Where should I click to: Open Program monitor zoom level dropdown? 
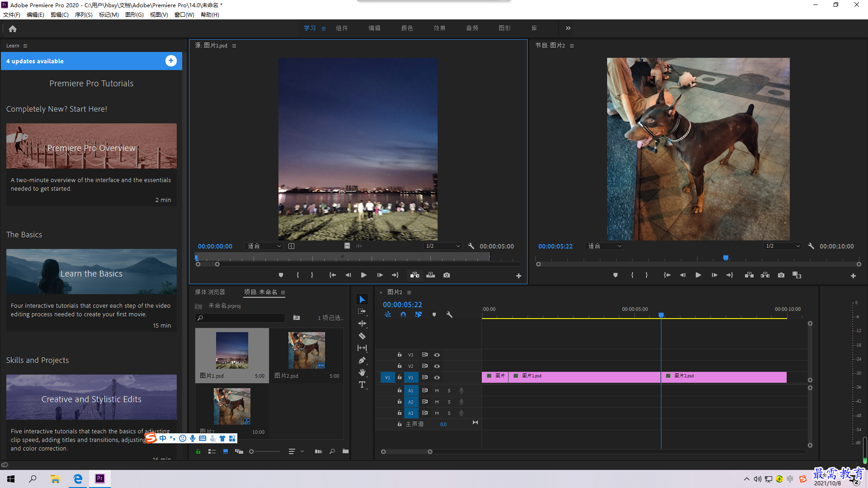click(604, 246)
